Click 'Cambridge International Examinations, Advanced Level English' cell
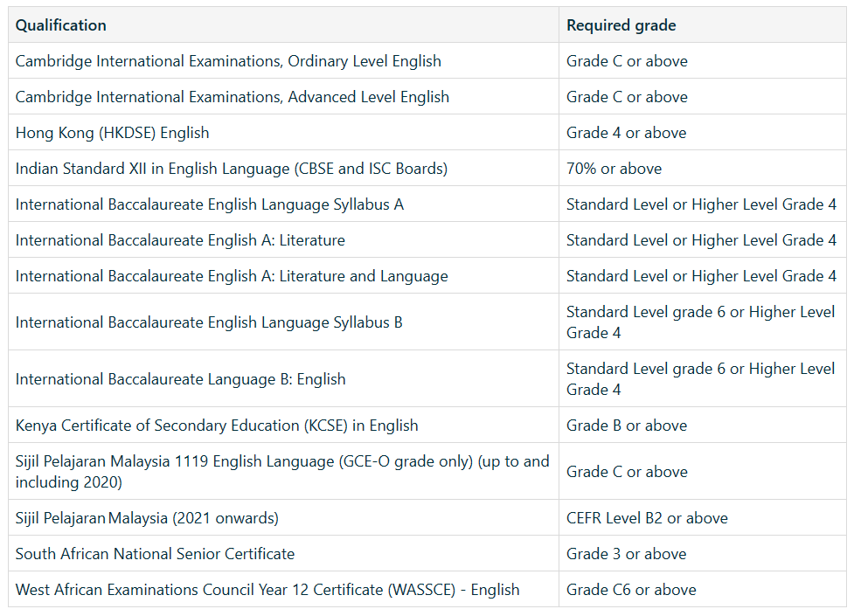The width and height of the screenshot is (854, 616). [x=283, y=96]
